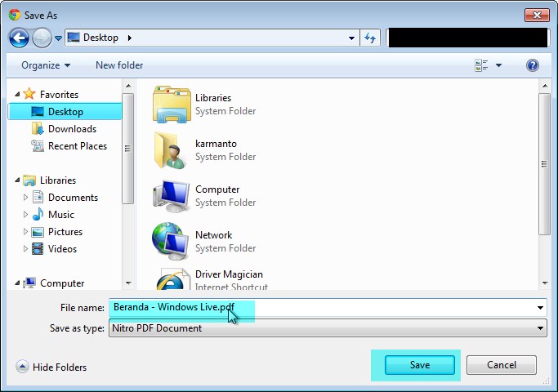Click the Refresh button next to address bar
Image resolution: width=558 pixels, height=392 pixels.
[370, 38]
